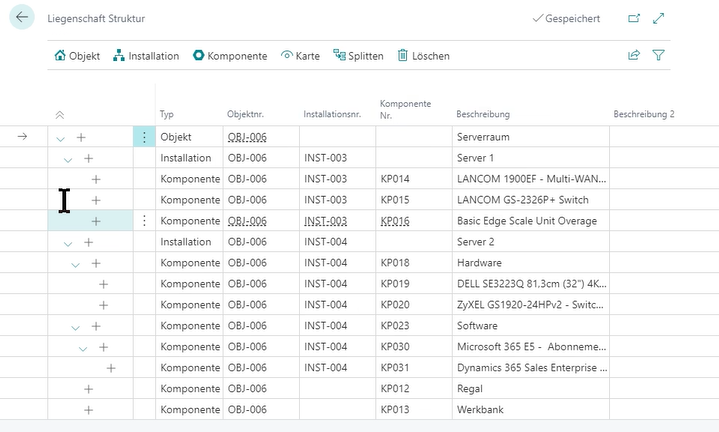Select the KP013 component number cell
The image size is (719, 432).
(x=414, y=410)
